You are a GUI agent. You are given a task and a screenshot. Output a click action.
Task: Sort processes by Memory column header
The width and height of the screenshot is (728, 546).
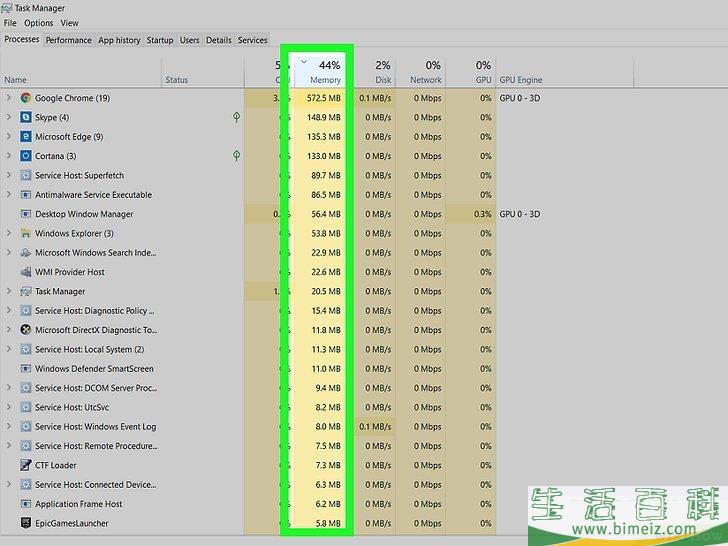coord(324,72)
